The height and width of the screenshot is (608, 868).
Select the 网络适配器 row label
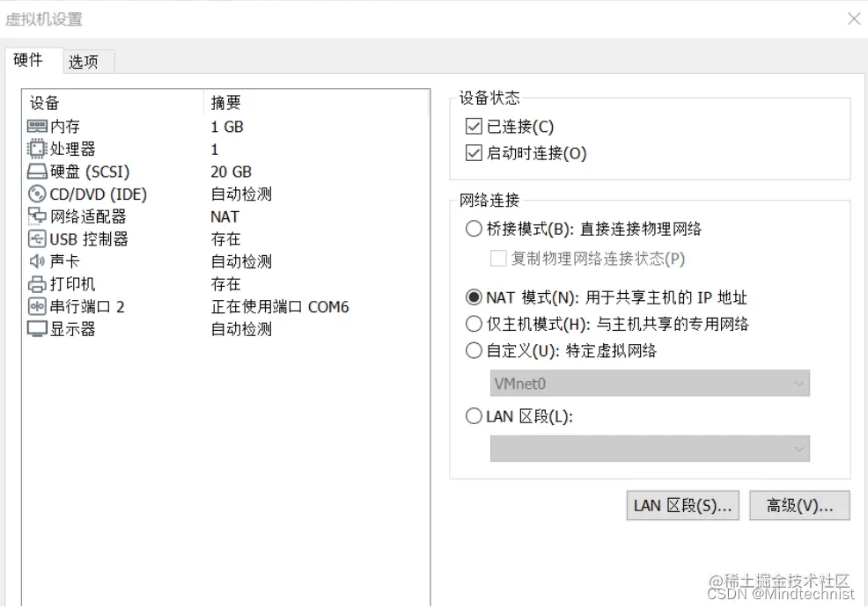88,216
